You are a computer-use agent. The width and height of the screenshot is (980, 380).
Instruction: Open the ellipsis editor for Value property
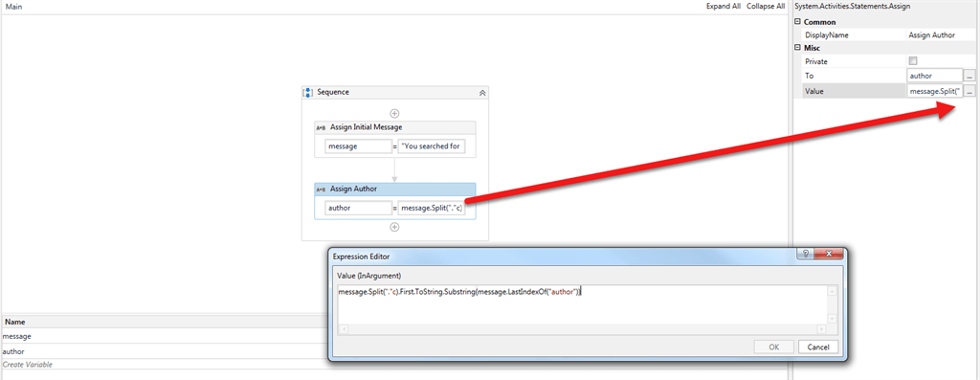(x=969, y=91)
